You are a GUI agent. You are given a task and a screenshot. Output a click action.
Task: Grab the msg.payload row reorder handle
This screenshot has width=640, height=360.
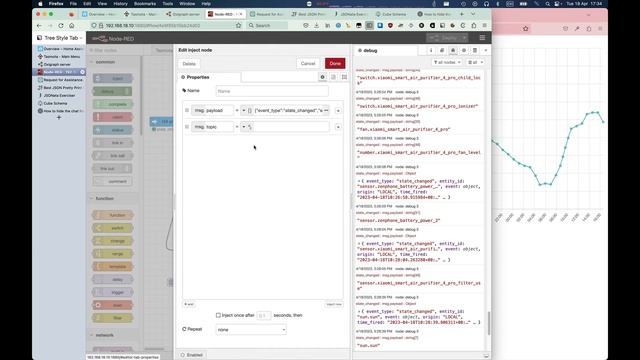tap(187, 111)
